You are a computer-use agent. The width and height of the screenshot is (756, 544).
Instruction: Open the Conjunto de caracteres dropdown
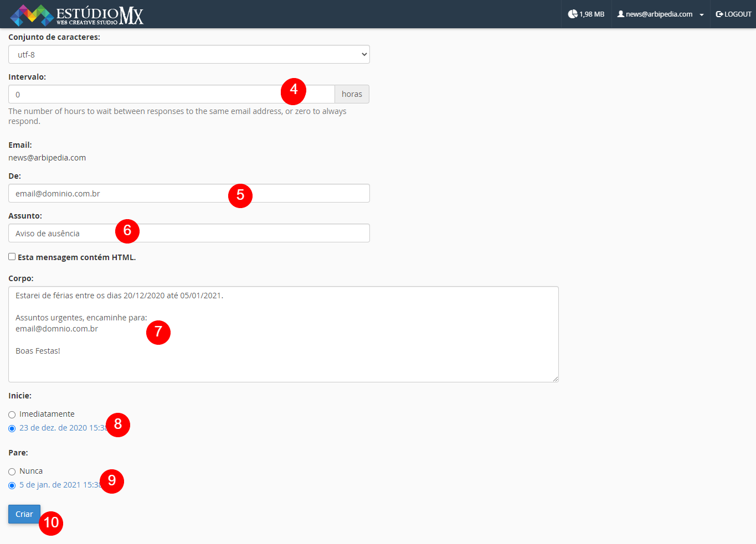(189, 54)
